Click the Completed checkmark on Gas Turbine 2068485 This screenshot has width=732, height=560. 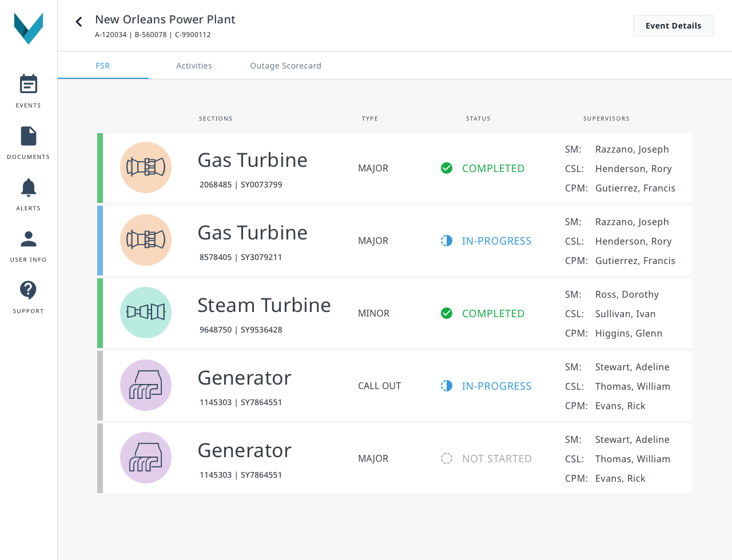[447, 168]
